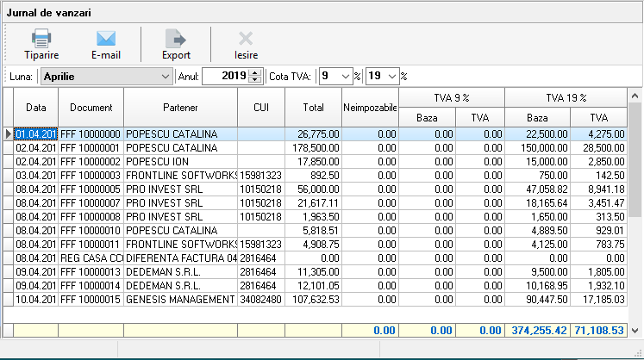Image resolution: width=644 pixels, height=360 pixels.
Task: Increase the year with spinner up arrow
Action: tap(255, 73)
